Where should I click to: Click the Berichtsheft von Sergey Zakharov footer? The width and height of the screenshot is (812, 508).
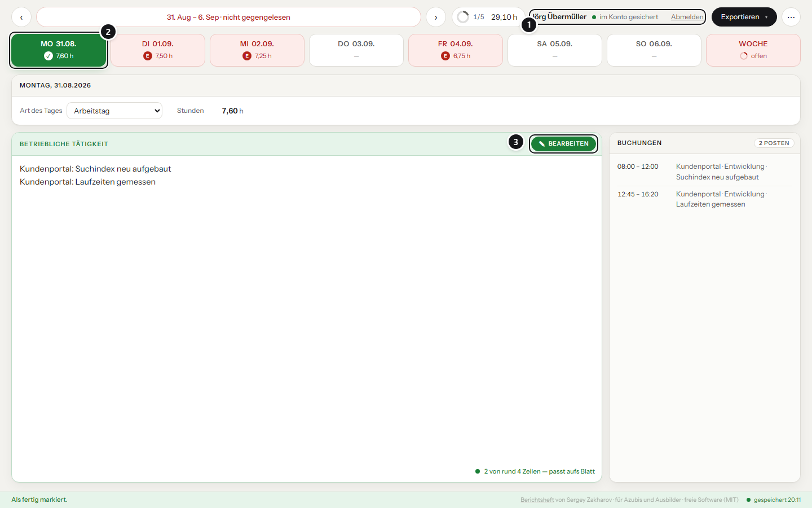pyautogui.click(x=629, y=500)
